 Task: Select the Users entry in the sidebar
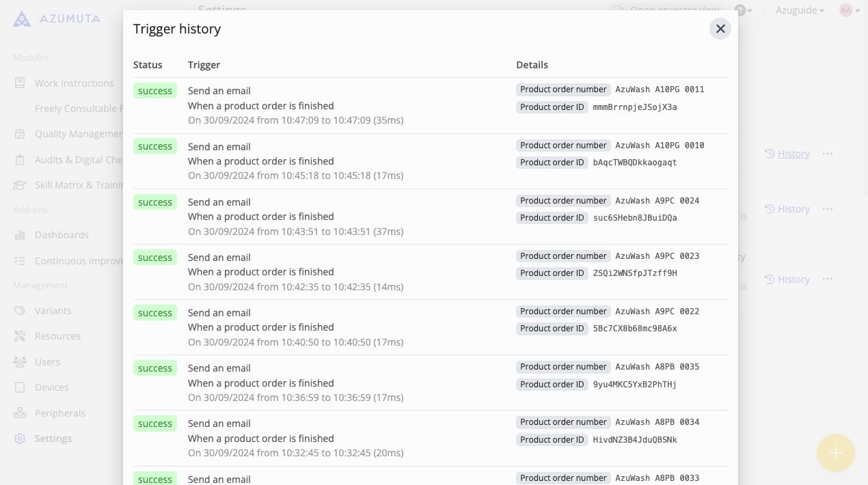point(47,361)
